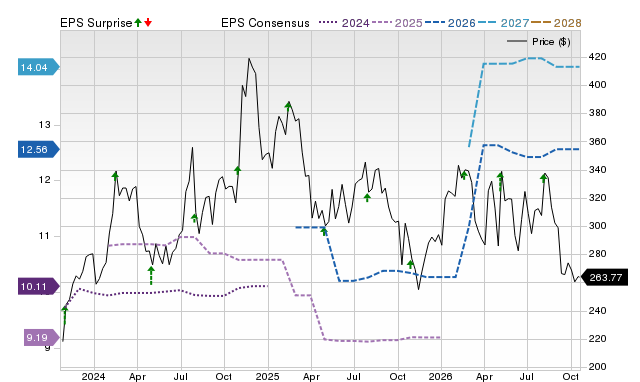Click the EPS Consensus legend label
The width and height of the screenshot is (640, 382).
[x=265, y=23]
